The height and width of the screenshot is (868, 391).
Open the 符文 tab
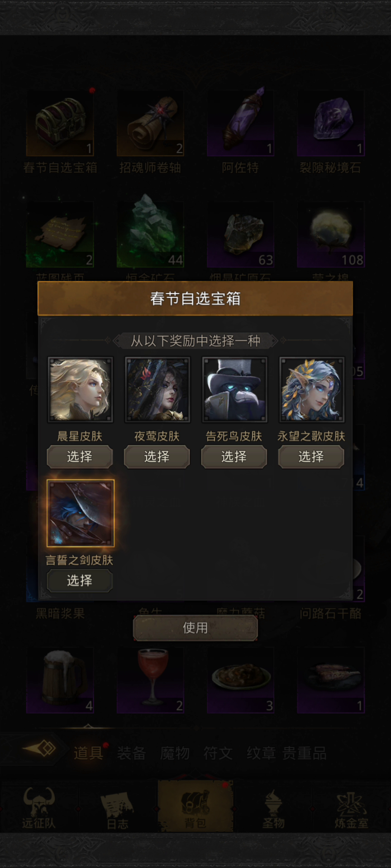[218, 753]
